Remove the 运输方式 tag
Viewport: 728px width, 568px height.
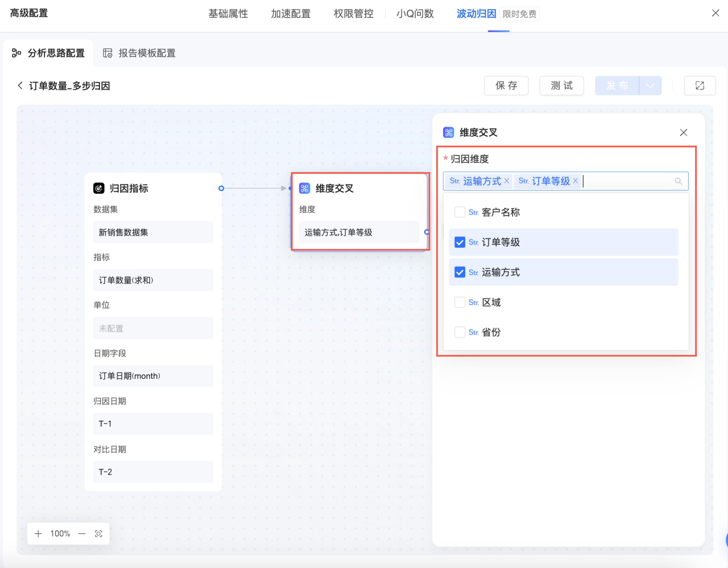[x=506, y=181]
